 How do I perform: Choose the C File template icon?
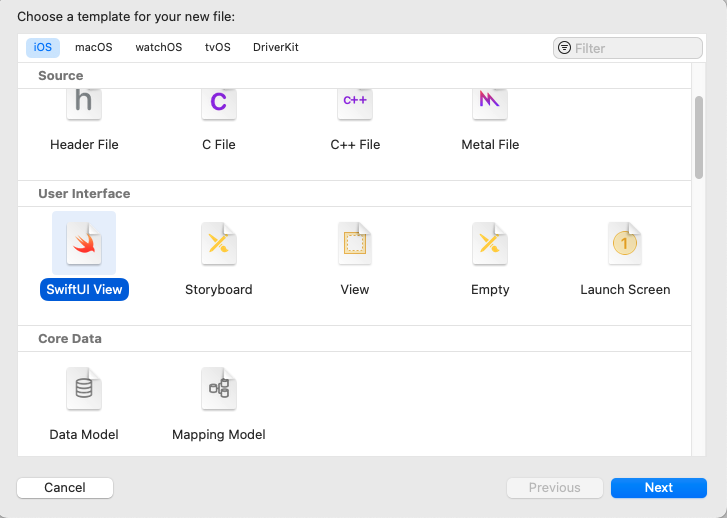(218, 104)
